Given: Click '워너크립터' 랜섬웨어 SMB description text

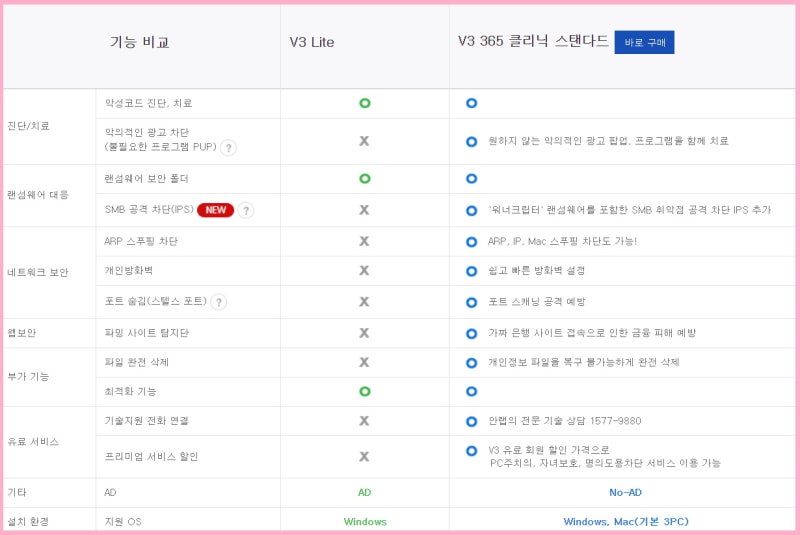Looking at the screenshot, I should point(630,210).
